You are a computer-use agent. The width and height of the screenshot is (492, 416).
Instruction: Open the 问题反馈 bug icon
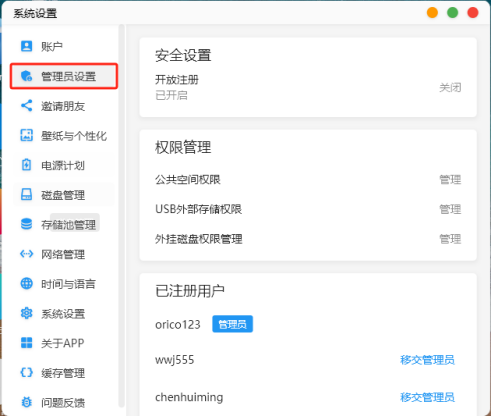pyautogui.click(x=27, y=402)
